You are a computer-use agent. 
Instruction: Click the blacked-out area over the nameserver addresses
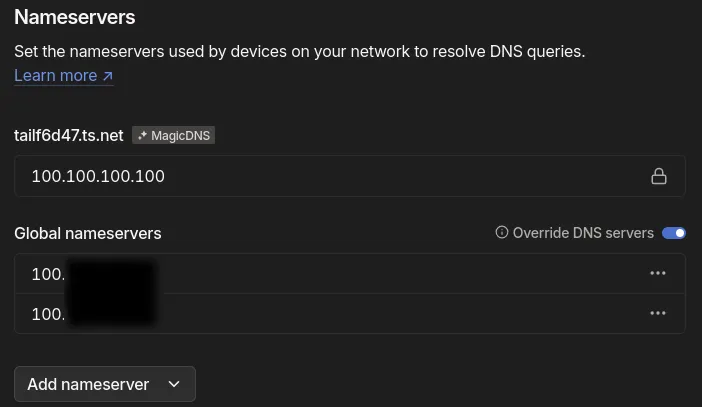(110, 293)
